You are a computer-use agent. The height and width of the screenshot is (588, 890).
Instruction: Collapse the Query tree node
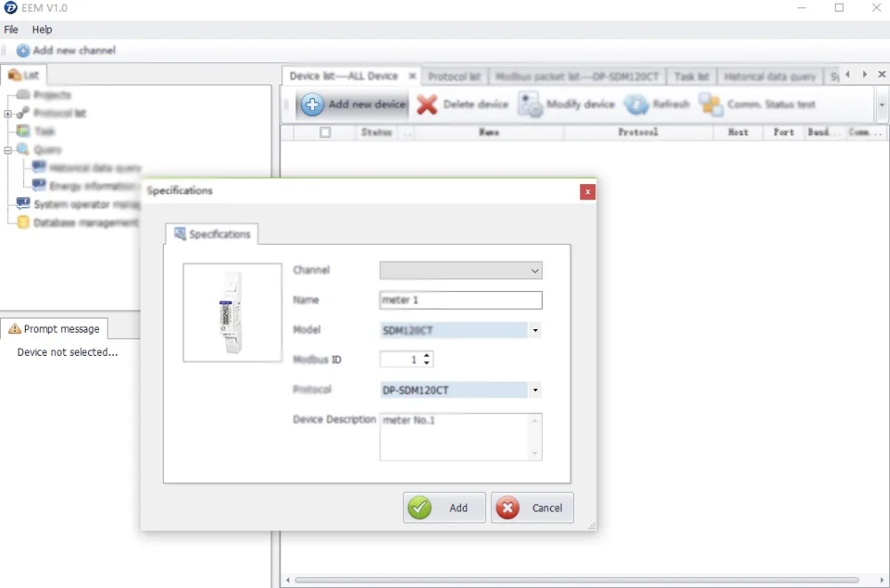(8, 149)
